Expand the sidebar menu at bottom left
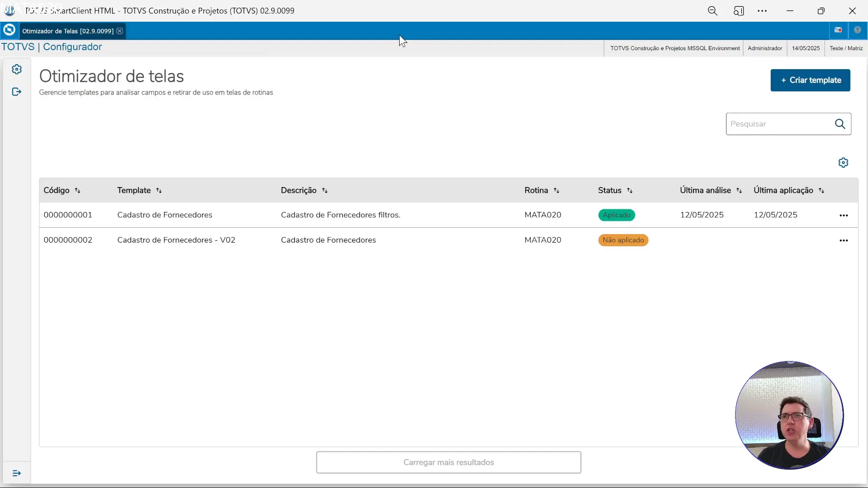The width and height of the screenshot is (868, 488). click(x=17, y=473)
